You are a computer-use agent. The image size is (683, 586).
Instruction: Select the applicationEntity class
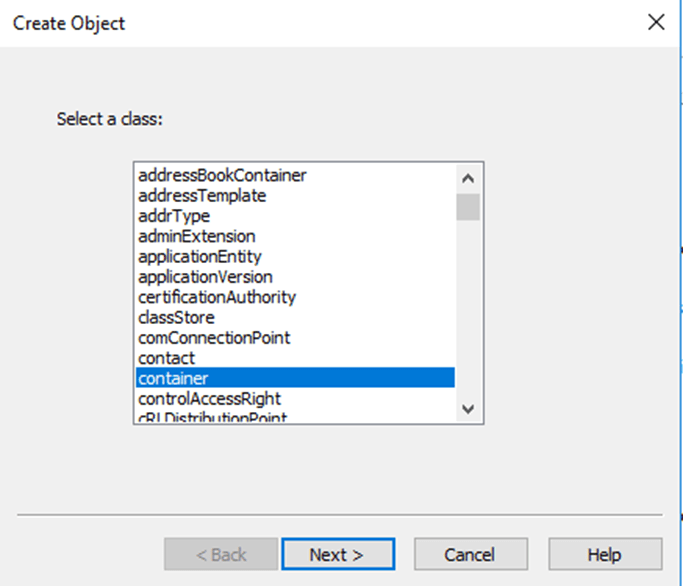200,257
